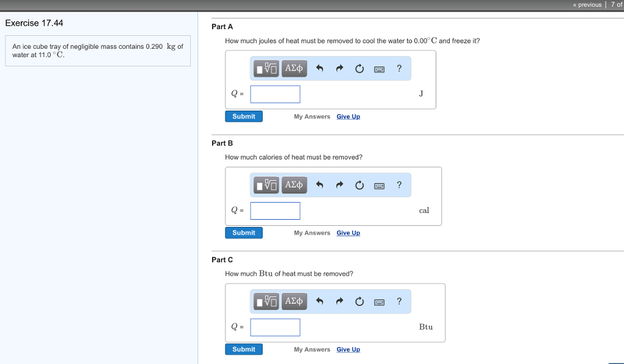Reset the Part C answer field
The height and width of the screenshot is (364, 624).
click(360, 302)
